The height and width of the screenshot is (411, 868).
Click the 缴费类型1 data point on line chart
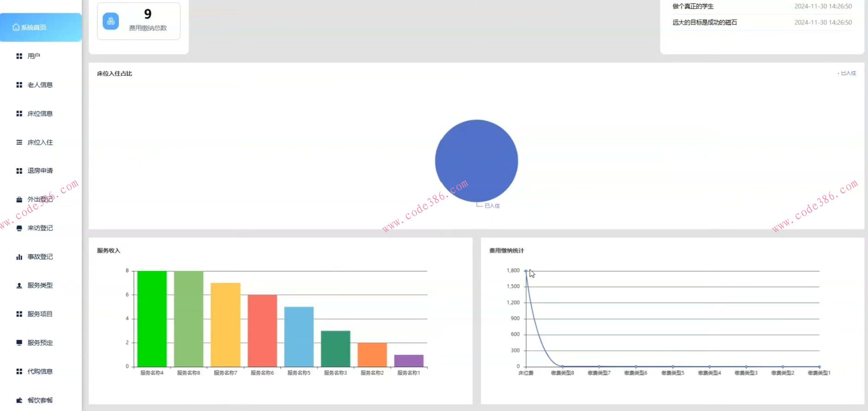tap(819, 367)
